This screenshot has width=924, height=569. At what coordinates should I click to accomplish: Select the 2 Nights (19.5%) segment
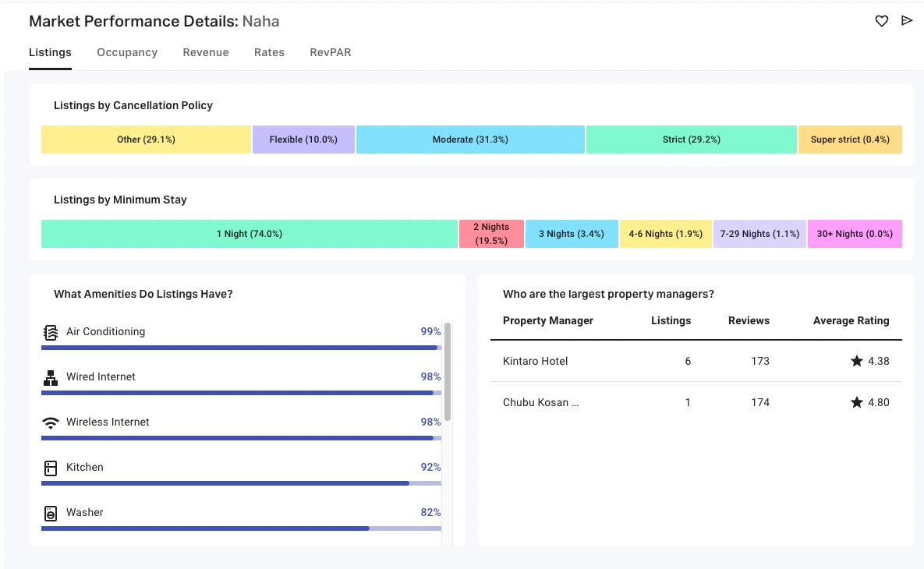(x=491, y=234)
